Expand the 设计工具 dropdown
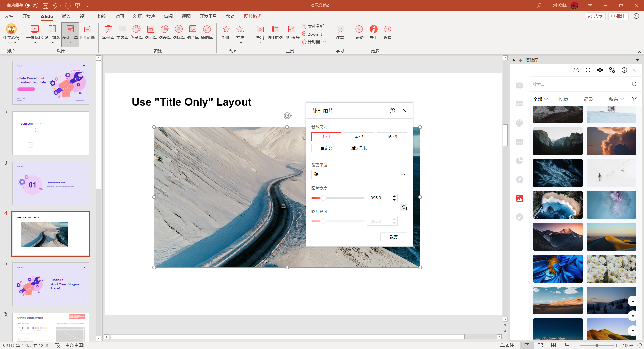Screen dimensions: 644x349 click(x=70, y=43)
